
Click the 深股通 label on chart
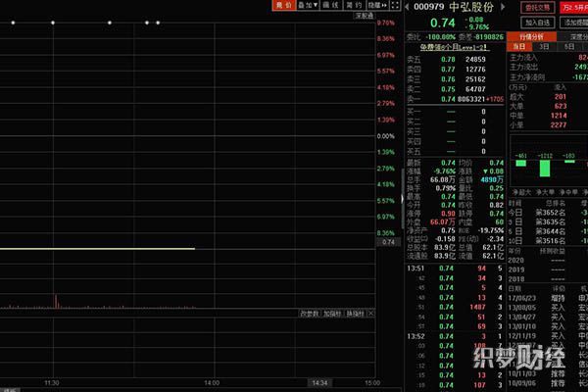coord(364,17)
